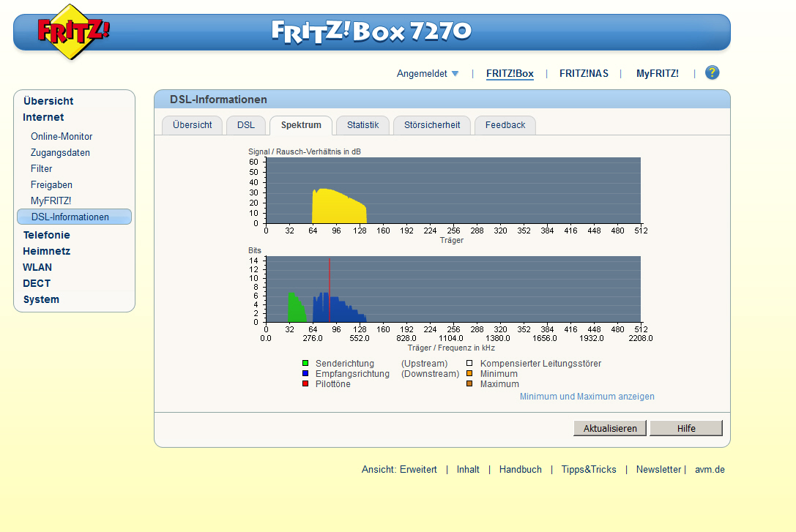Open the Tipps&Tricks footer link

pyautogui.click(x=588, y=469)
